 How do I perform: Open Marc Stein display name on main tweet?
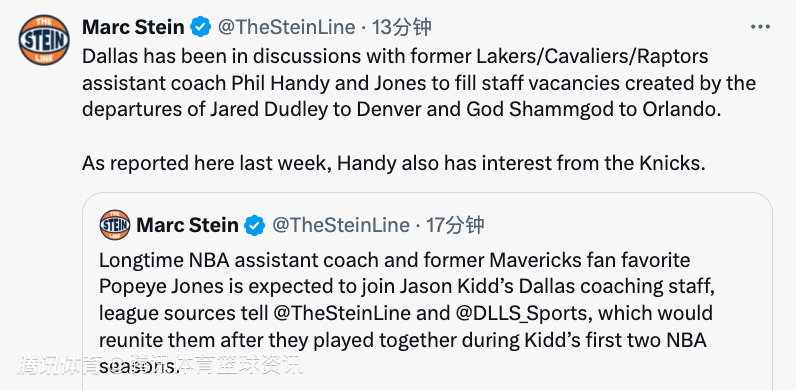click(133, 27)
